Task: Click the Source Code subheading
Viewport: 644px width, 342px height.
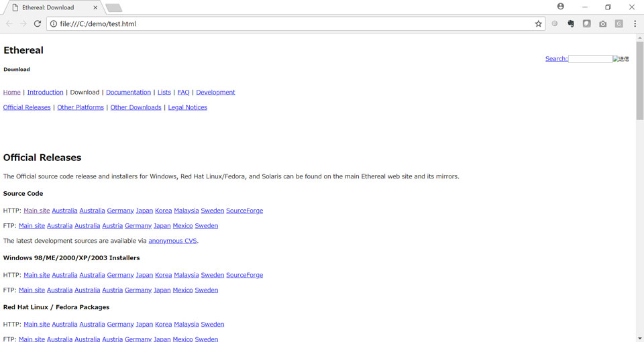Action: 23,194
